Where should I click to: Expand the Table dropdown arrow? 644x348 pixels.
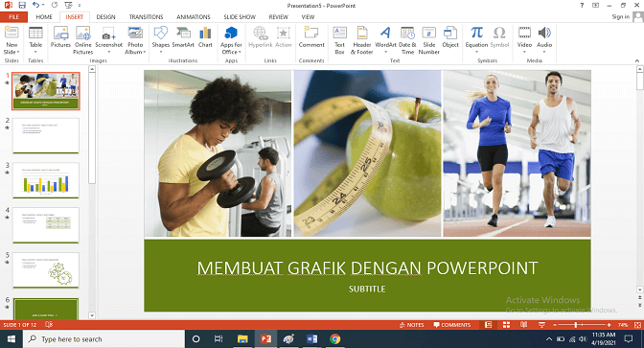click(35, 52)
